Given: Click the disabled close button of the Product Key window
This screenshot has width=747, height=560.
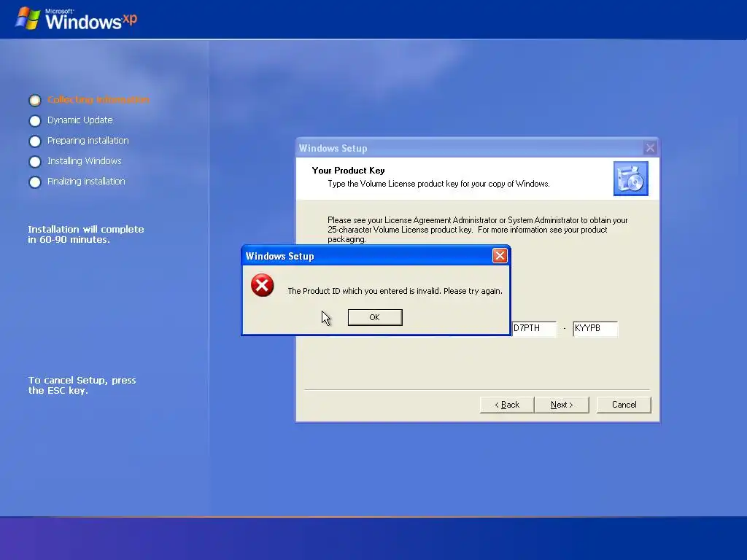Looking at the screenshot, I should pos(650,147).
